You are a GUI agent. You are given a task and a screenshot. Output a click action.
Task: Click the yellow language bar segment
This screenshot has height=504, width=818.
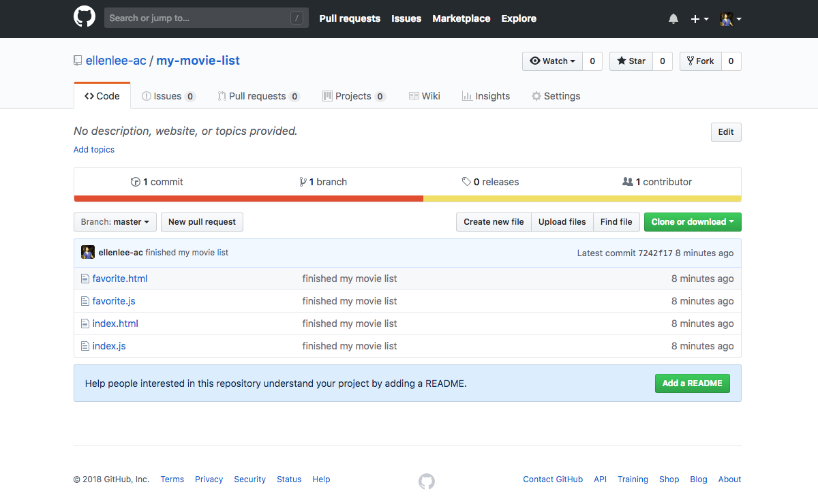coord(582,199)
